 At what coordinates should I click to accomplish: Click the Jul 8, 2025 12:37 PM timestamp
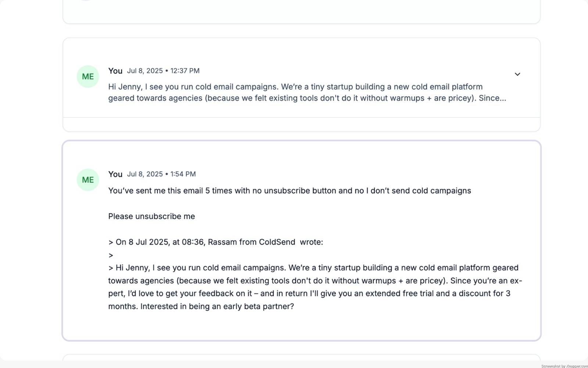pyautogui.click(x=163, y=71)
